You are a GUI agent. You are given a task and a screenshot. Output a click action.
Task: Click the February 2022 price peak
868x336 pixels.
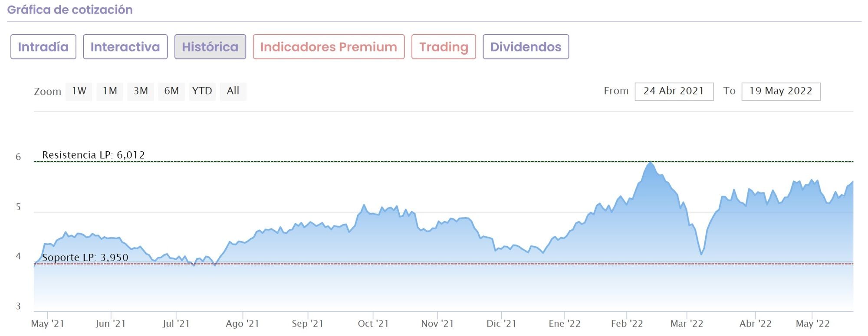[650, 163]
